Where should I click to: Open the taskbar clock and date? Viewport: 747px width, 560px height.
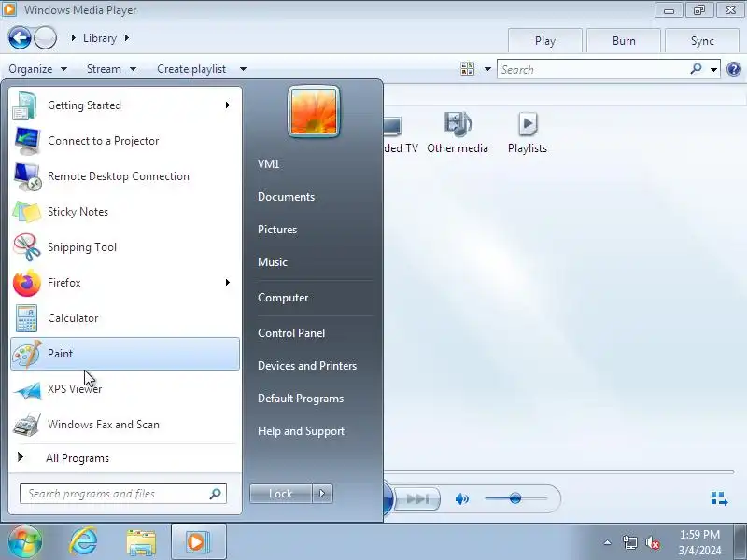click(x=699, y=542)
